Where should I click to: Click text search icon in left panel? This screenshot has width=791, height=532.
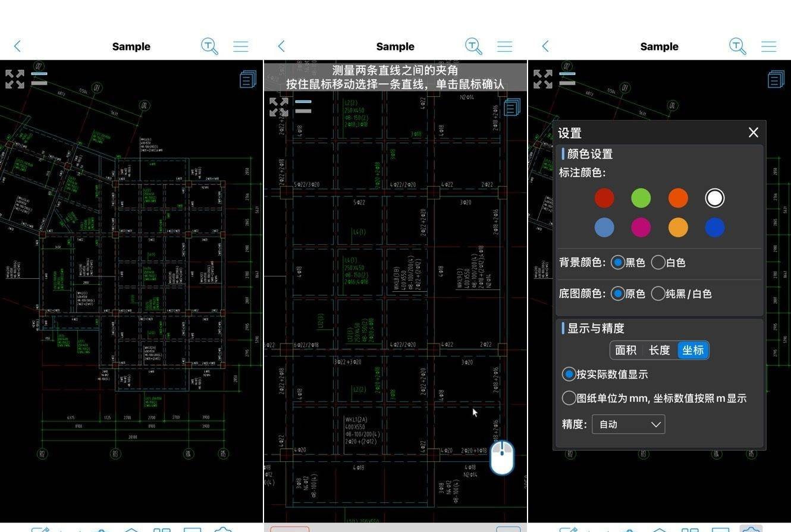[209, 46]
